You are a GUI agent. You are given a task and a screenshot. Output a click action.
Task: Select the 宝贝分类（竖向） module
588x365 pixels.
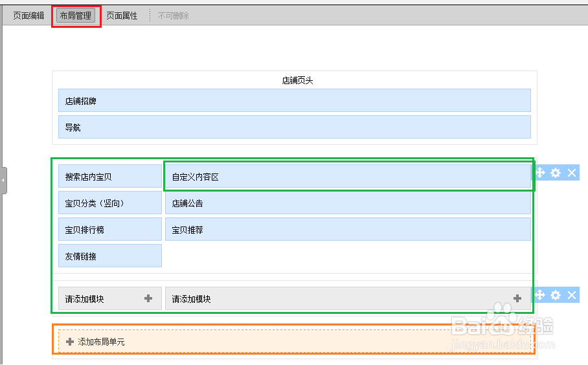click(x=109, y=203)
